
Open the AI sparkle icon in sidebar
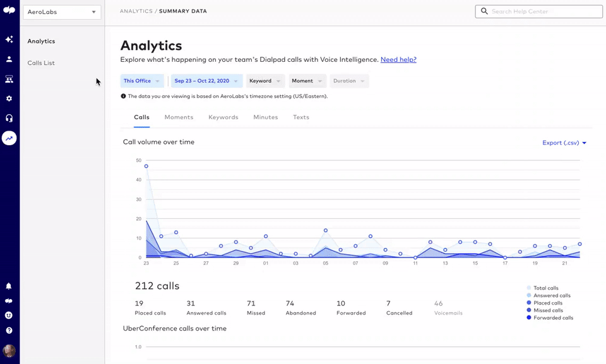coord(9,39)
